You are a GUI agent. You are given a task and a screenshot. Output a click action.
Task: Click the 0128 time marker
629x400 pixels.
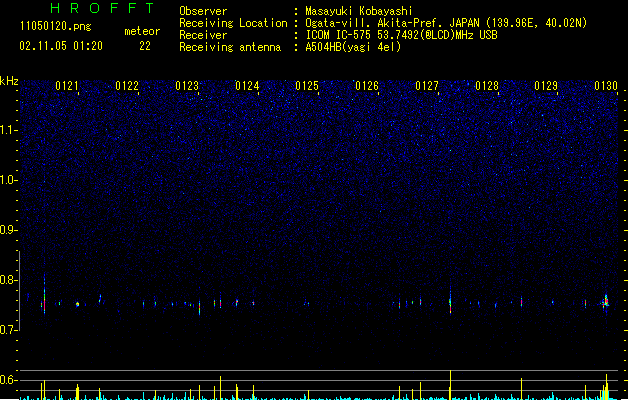(x=487, y=86)
